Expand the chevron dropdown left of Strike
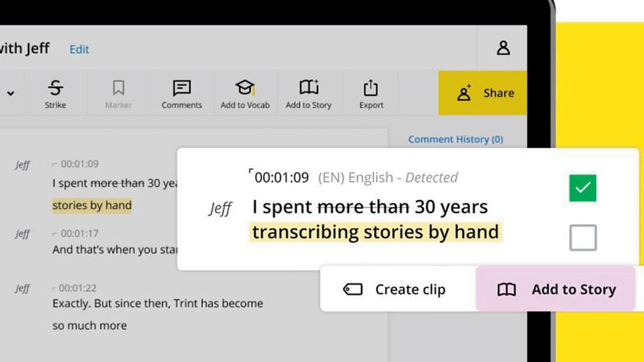The height and width of the screenshot is (362, 644). pyautogui.click(x=11, y=93)
